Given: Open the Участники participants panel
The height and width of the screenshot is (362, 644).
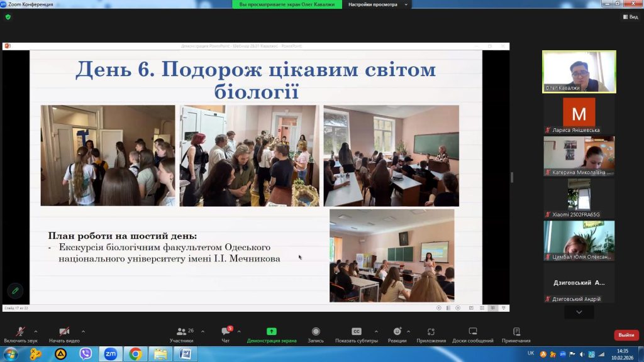Looking at the screenshot, I should (x=181, y=332).
